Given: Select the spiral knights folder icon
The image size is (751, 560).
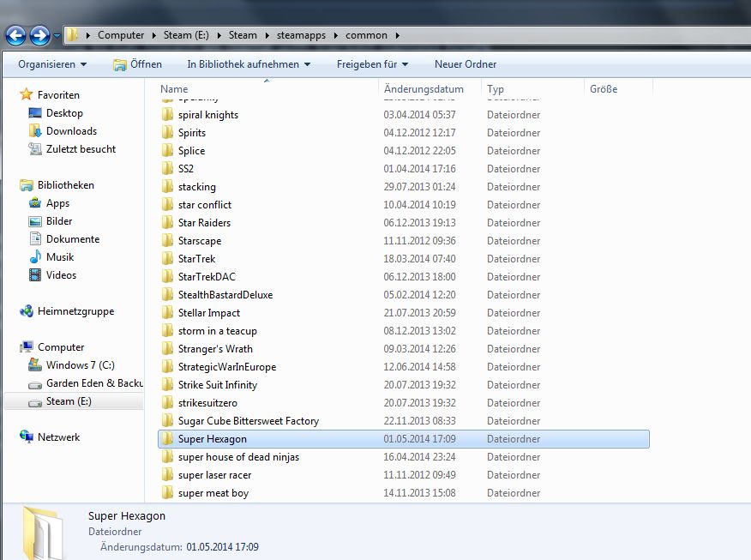Looking at the screenshot, I should tap(167, 115).
